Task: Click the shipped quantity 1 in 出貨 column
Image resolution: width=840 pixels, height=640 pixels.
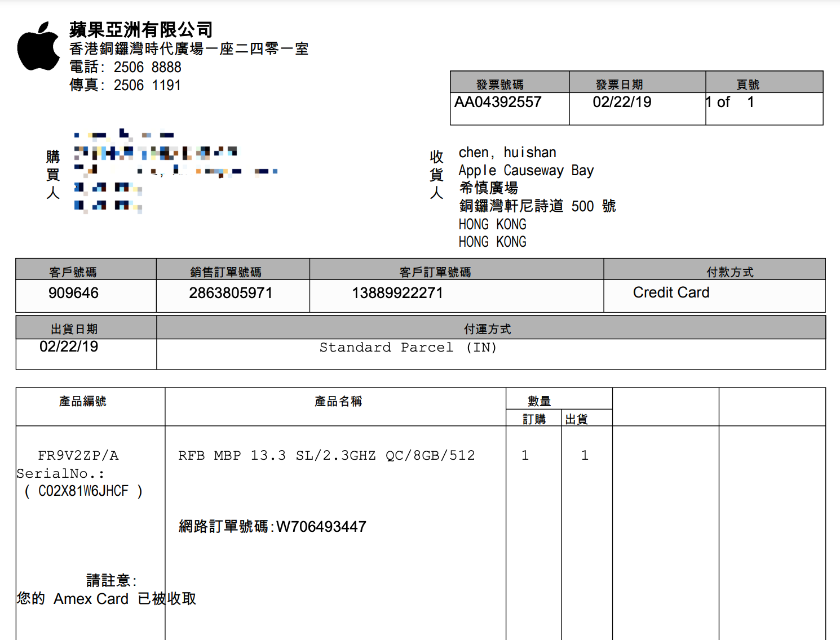Action: (585, 455)
